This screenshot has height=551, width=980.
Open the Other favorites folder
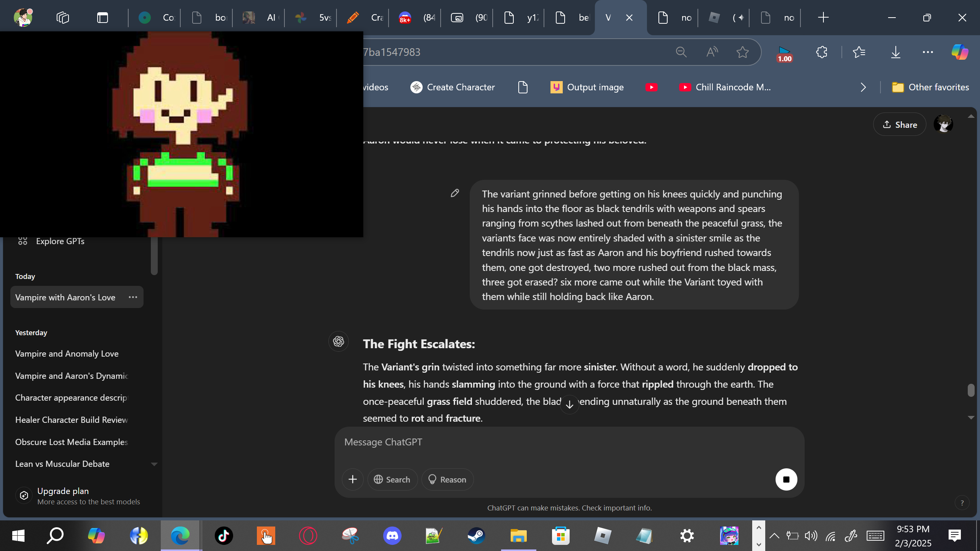[x=930, y=87]
